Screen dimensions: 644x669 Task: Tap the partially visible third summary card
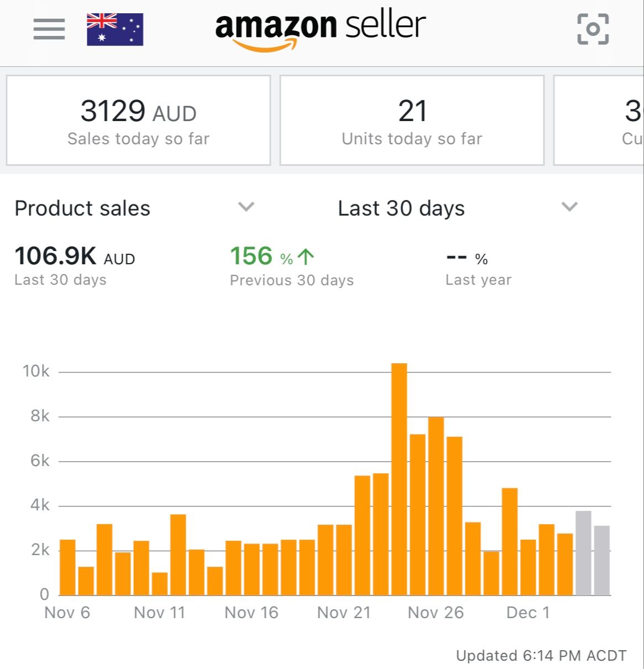pos(600,121)
